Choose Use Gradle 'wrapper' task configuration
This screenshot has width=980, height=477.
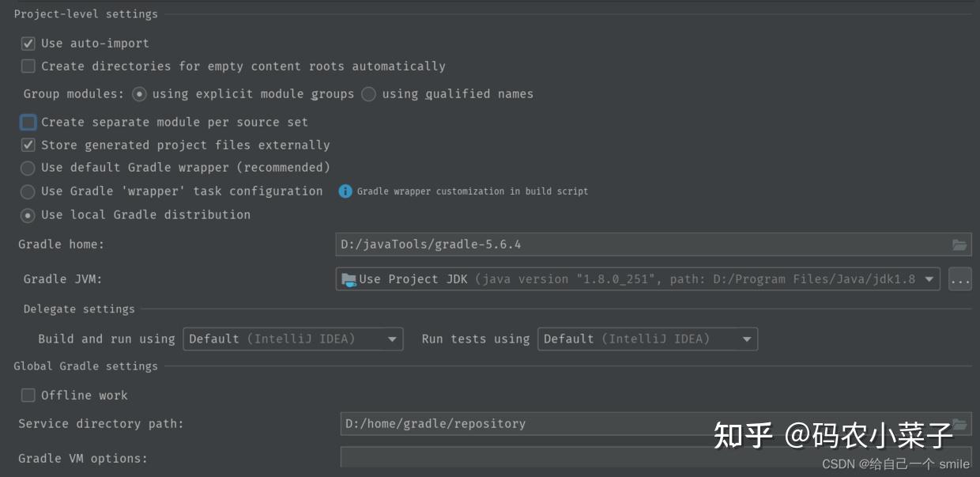[28, 191]
